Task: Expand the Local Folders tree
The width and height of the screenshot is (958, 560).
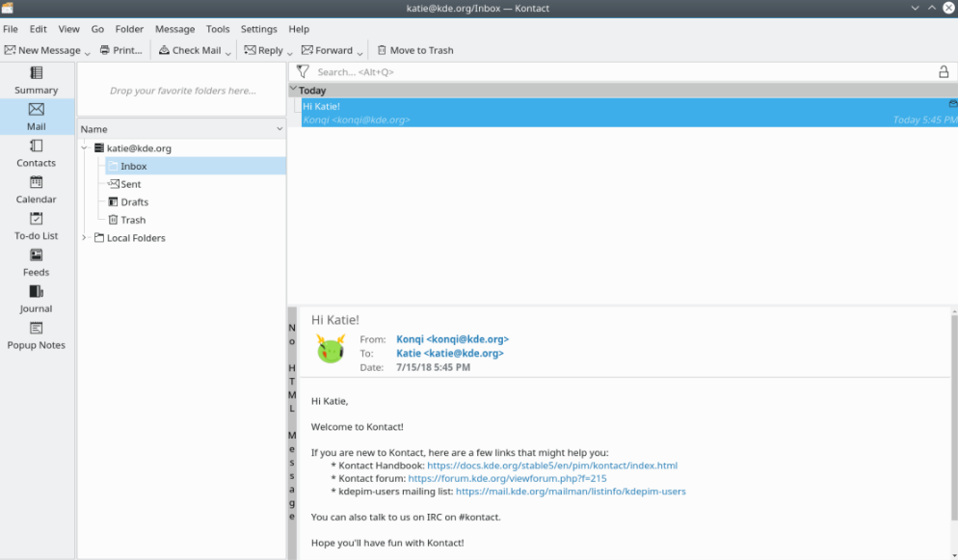Action: point(85,238)
